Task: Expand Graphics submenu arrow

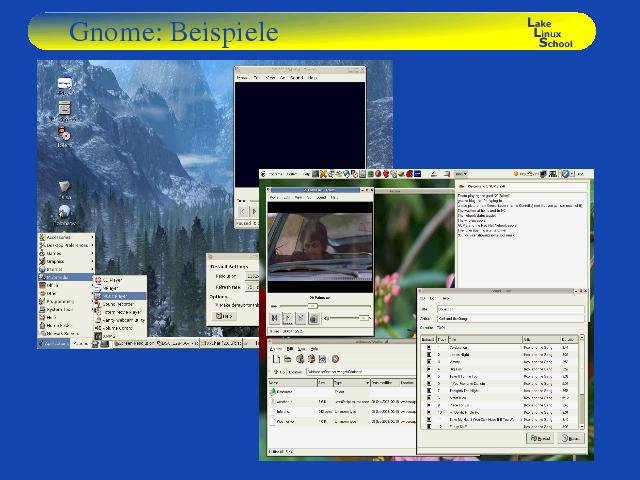Action: 92,261
